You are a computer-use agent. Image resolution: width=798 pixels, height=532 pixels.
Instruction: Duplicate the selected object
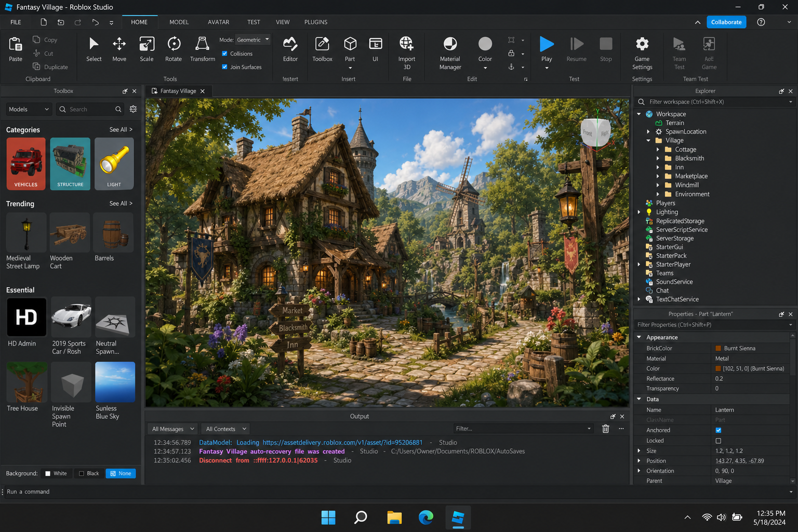point(50,67)
